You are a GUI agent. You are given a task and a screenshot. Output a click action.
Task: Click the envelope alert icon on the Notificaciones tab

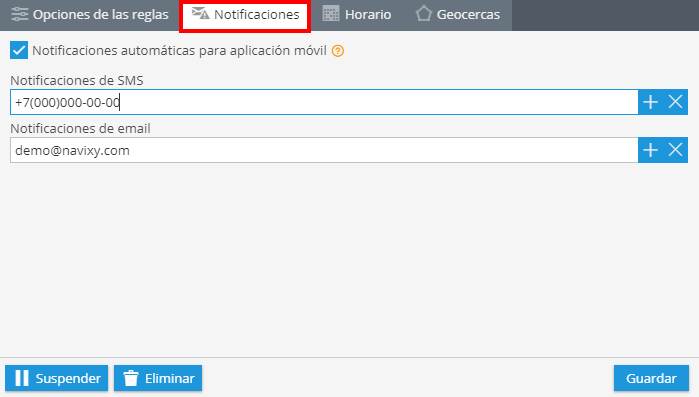point(200,14)
